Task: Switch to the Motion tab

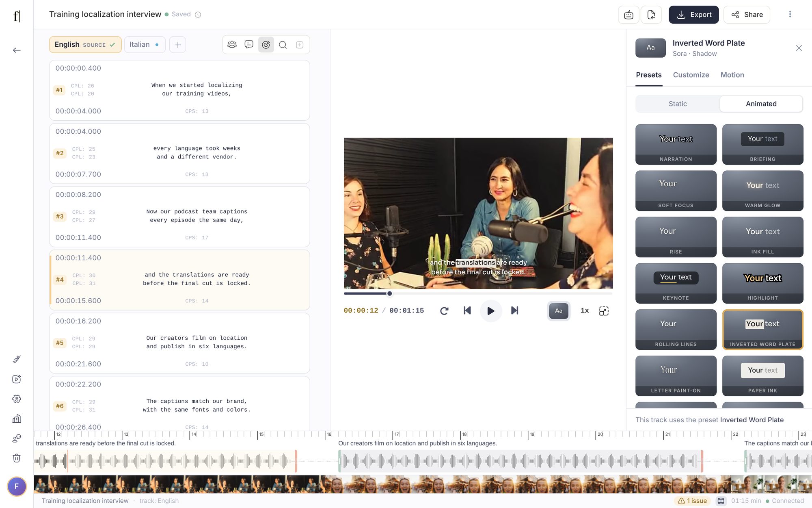Action: click(x=732, y=75)
